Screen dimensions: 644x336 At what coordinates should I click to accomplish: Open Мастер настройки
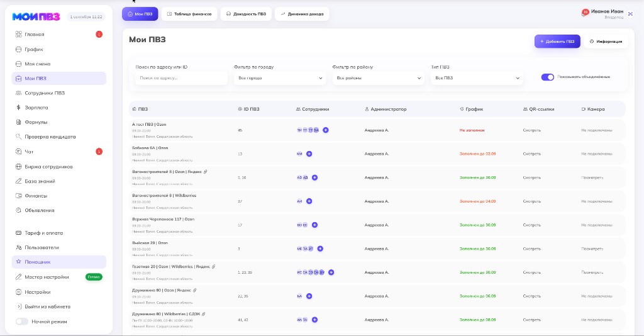pos(58,277)
